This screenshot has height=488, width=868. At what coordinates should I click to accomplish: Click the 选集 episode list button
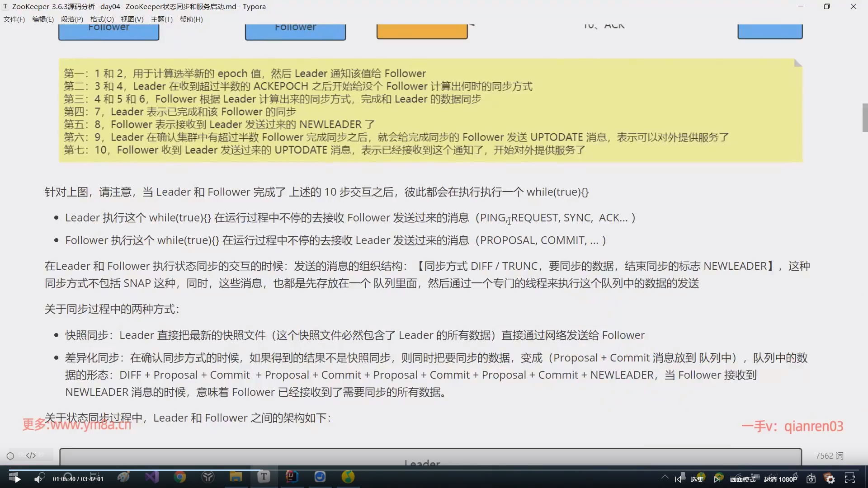click(x=697, y=479)
